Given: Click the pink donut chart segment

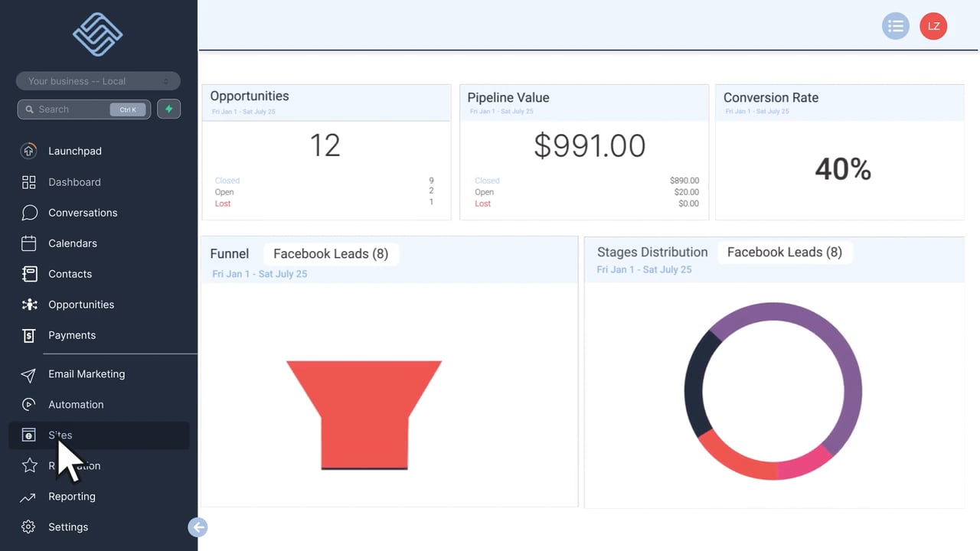Looking at the screenshot, I should pyautogui.click(x=804, y=464).
